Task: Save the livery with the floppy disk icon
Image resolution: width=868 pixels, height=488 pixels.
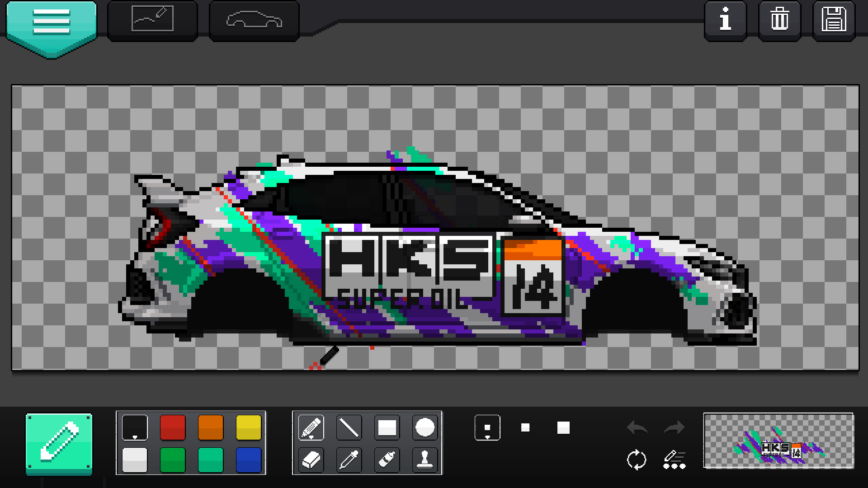Action: pos(834,20)
